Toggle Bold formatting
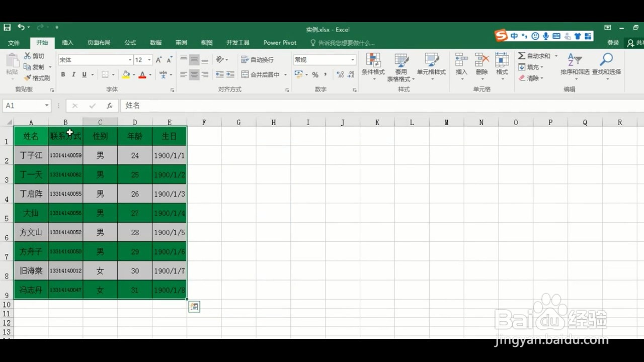 pyautogui.click(x=63, y=74)
